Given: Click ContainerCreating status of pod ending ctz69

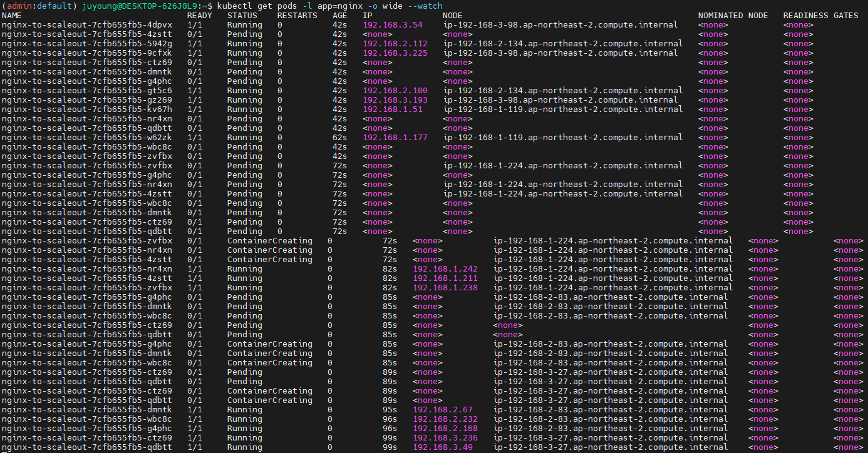Looking at the screenshot, I should (x=270, y=391).
